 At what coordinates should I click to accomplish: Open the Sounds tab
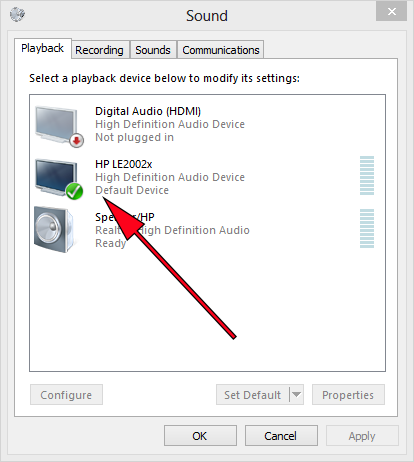[153, 50]
